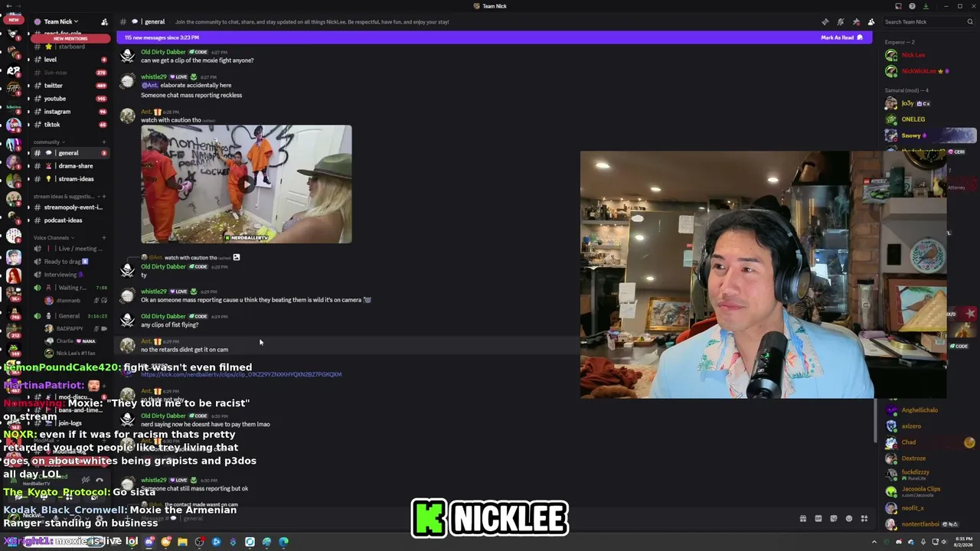Open the twitter channel
The width and height of the screenshot is (980, 551).
69,86
